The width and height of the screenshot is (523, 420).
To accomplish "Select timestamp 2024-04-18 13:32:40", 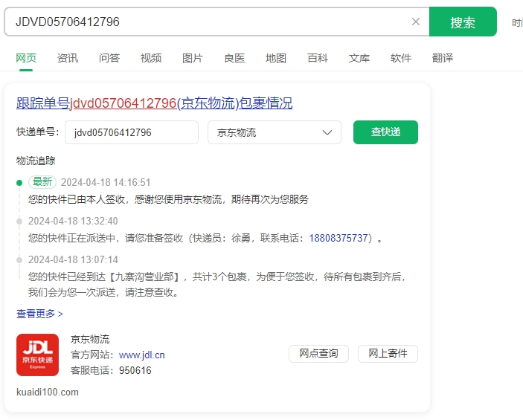I will pos(73,221).
